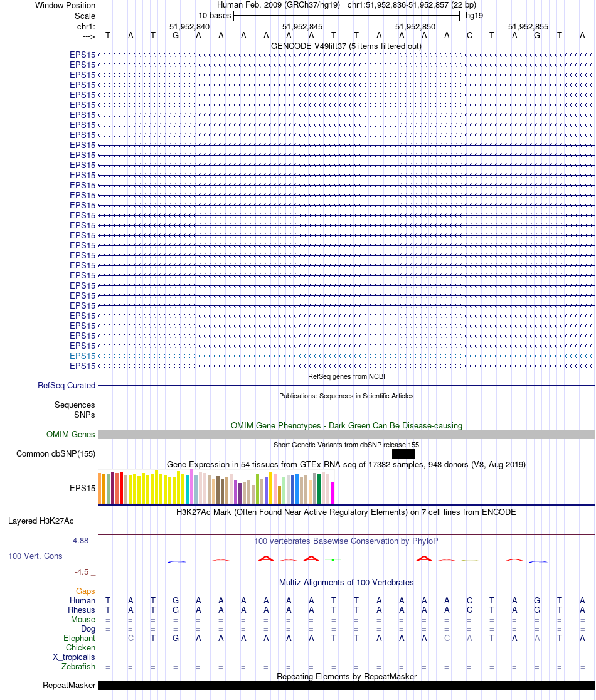Click the '10 bases' scale bar label
This screenshot has height=700, width=596.
pyautogui.click(x=215, y=15)
